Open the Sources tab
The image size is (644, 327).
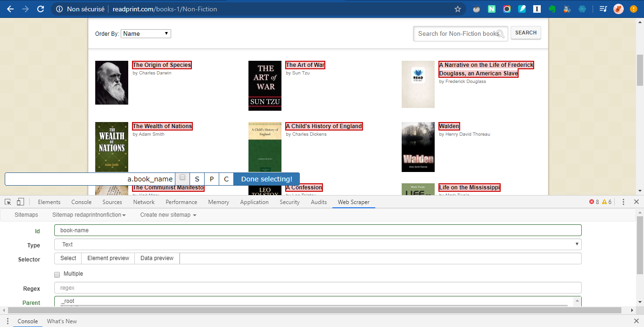pyautogui.click(x=112, y=202)
